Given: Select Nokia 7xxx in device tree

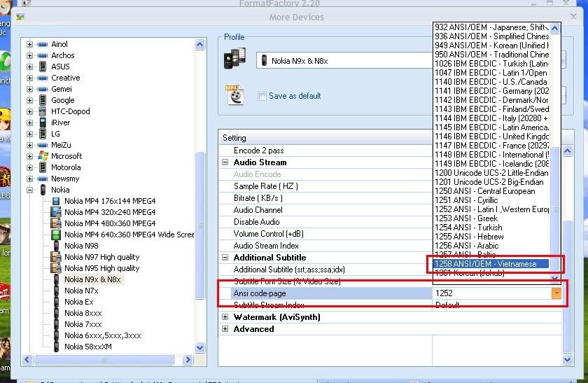Looking at the screenshot, I should click(x=83, y=324).
